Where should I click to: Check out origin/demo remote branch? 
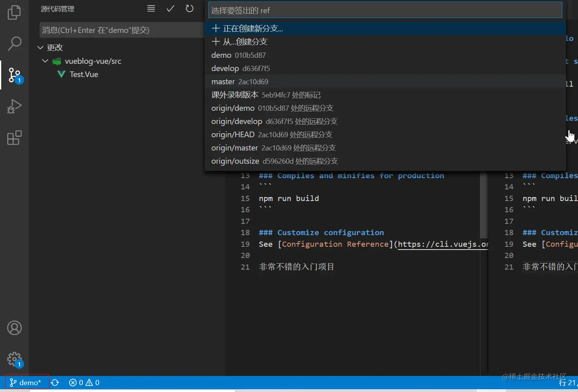click(x=385, y=108)
